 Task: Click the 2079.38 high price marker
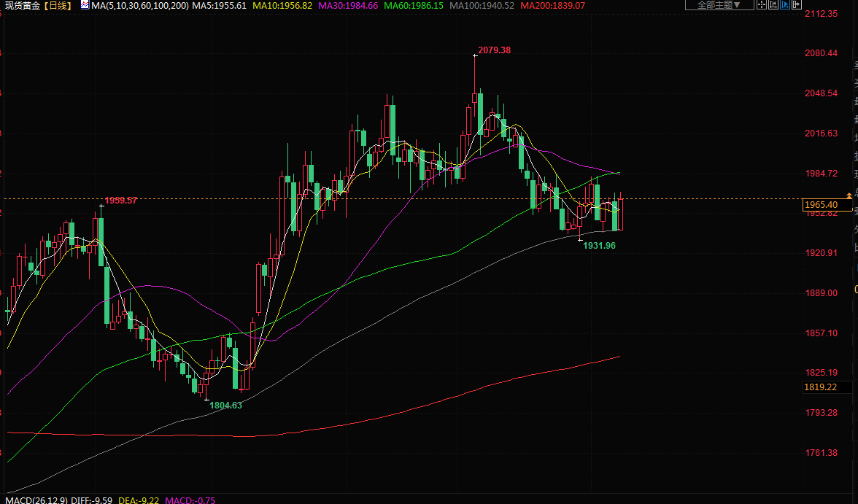[495, 50]
